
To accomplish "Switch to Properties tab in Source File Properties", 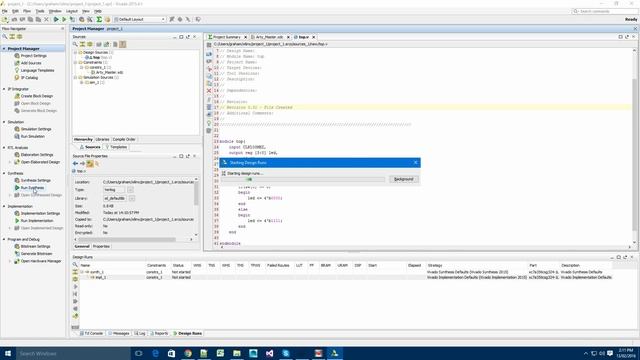I will [101, 247].
